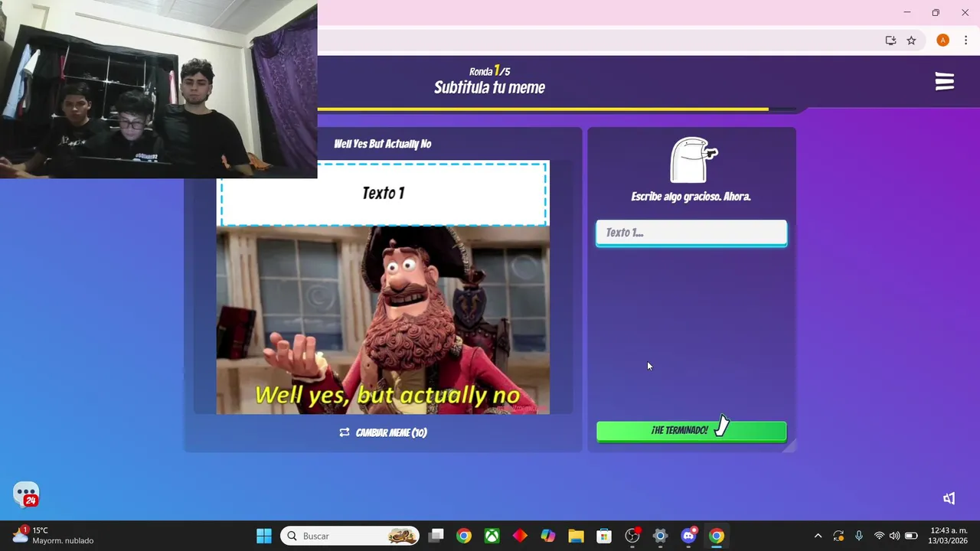Launch the Xbox app from the taskbar
980x551 pixels.
[x=492, y=536]
